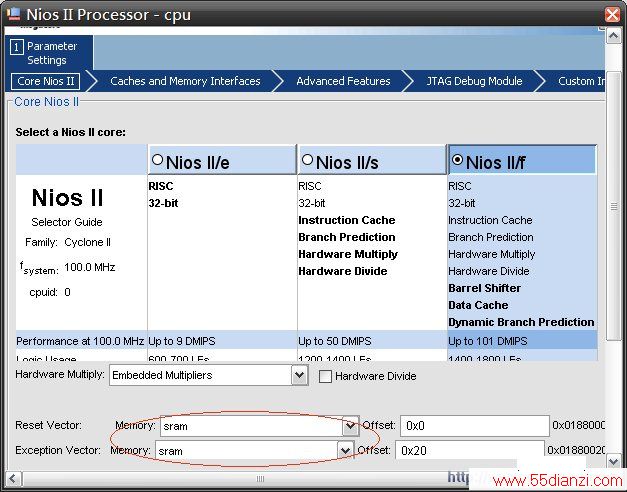Click the Nios II Processor window title icon
This screenshot has height=492, width=627.
(x=13, y=14)
